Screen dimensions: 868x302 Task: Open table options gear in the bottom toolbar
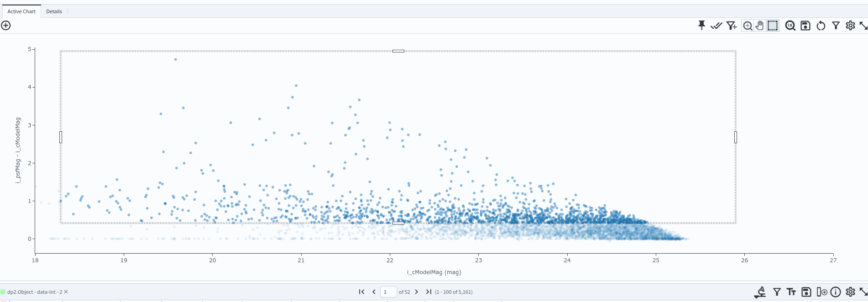coord(850,292)
